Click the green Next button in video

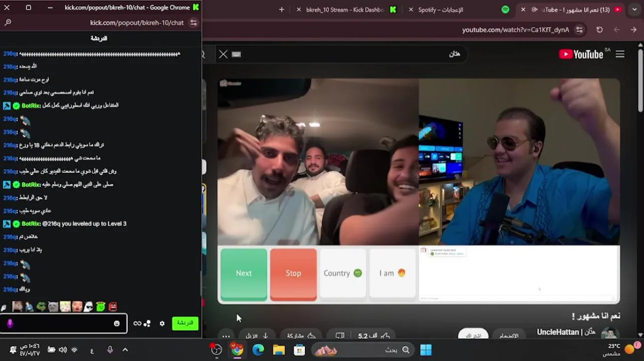pos(244,273)
